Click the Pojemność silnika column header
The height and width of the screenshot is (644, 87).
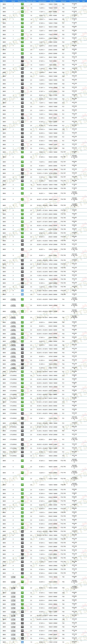[31, 1]
